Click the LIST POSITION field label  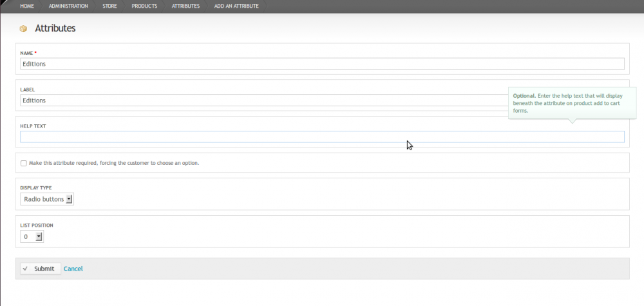coord(37,225)
